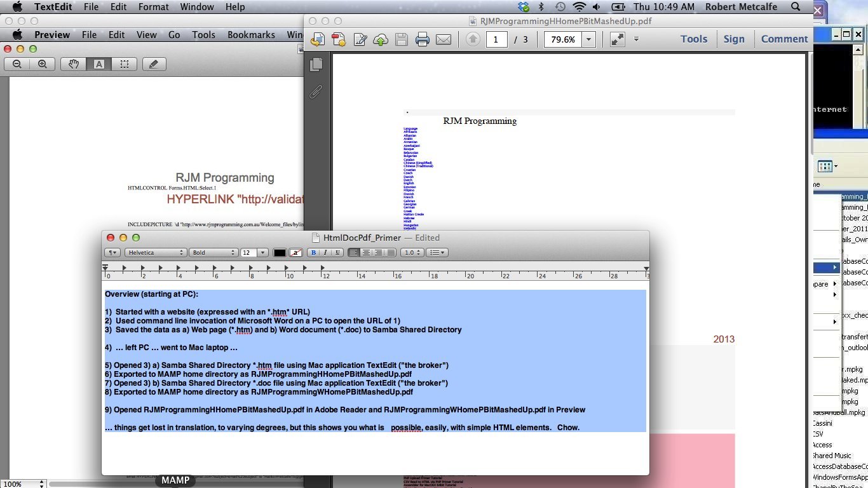This screenshot has width=868, height=488.
Task: Click the volume speaker menu bar icon
Action: pos(596,7)
